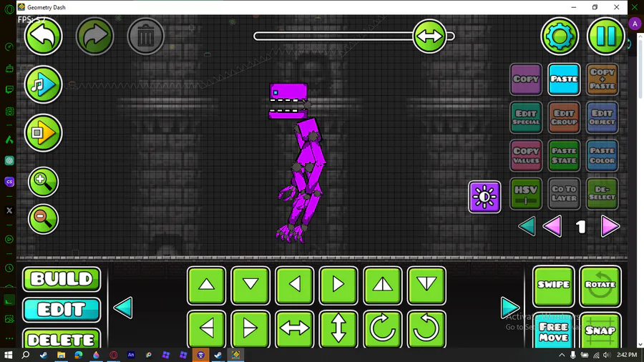
Task: Open X (Twitter) in browser sidebar
Action: tap(9, 210)
